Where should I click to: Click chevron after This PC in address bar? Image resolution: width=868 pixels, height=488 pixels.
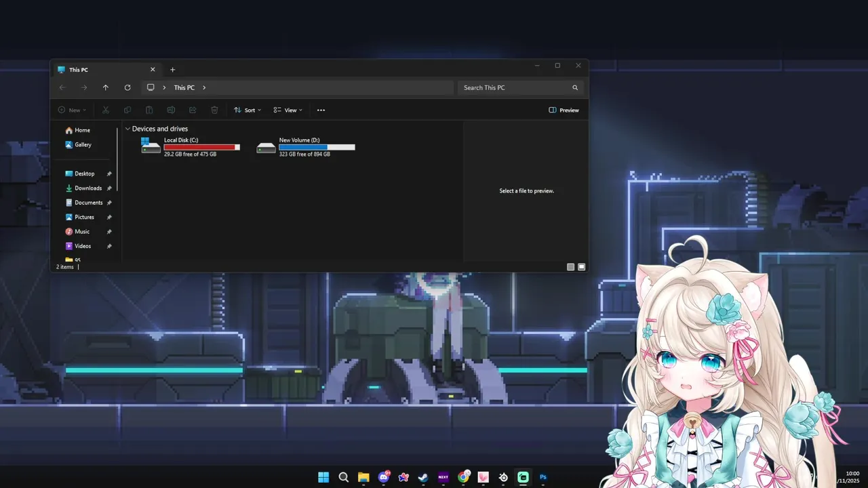click(204, 87)
